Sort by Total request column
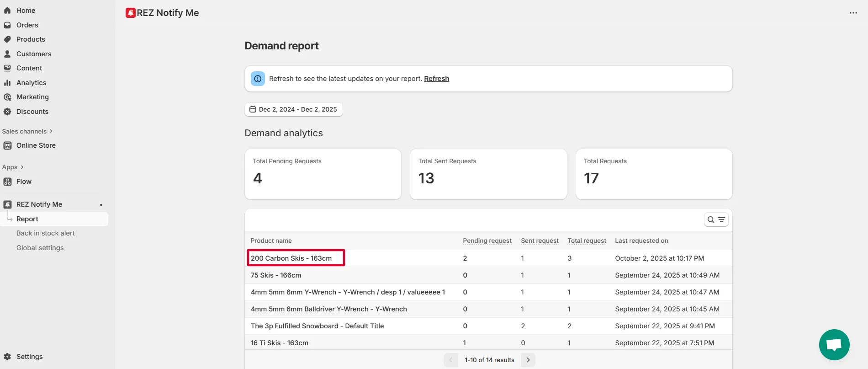Viewport: 868px width, 369px height. click(x=587, y=241)
